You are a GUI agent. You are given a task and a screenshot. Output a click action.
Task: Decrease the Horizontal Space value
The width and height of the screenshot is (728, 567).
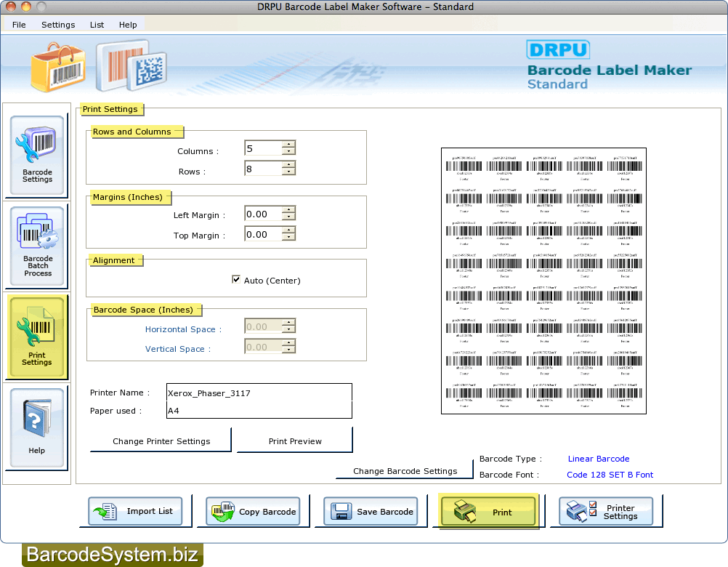pyautogui.click(x=288, y=329)
